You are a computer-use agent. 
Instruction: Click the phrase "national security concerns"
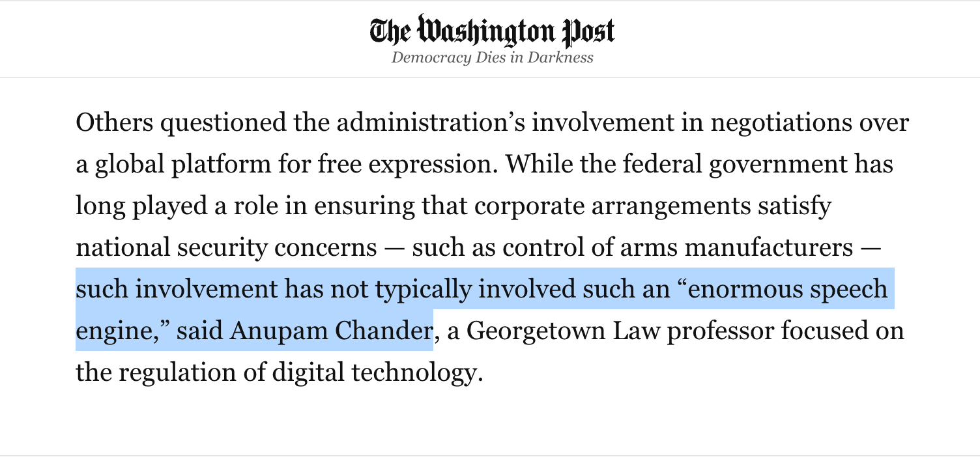[x=226, y=247]
